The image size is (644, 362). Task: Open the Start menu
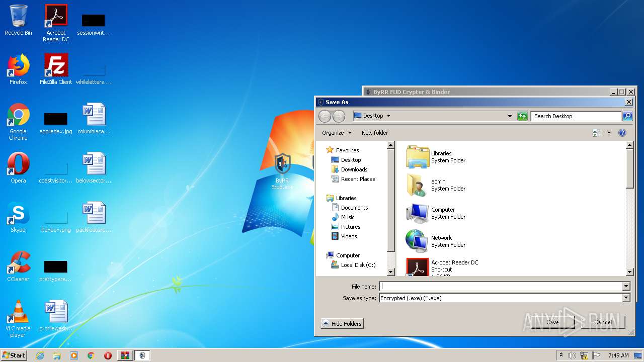tap(14, 355)
